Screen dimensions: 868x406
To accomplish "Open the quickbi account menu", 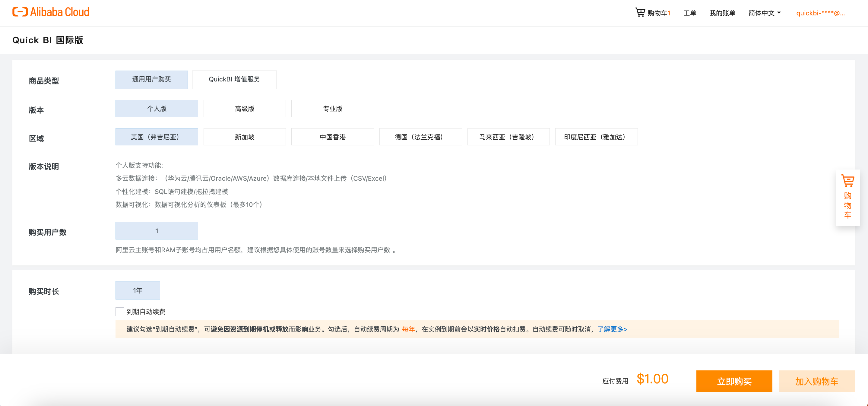I will point(820,13).
